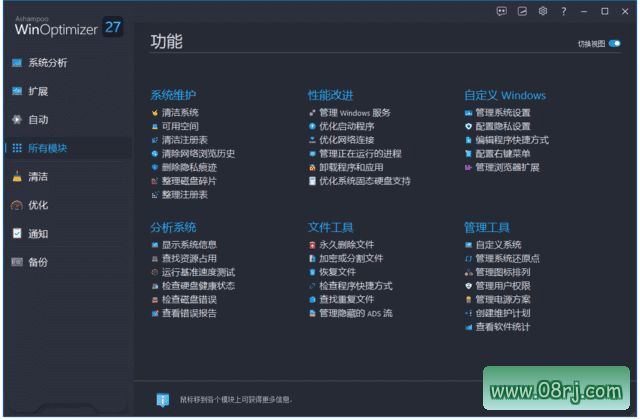
Task: Click the 卸载程序和应用 icon
Action: [x=312, y=167]
